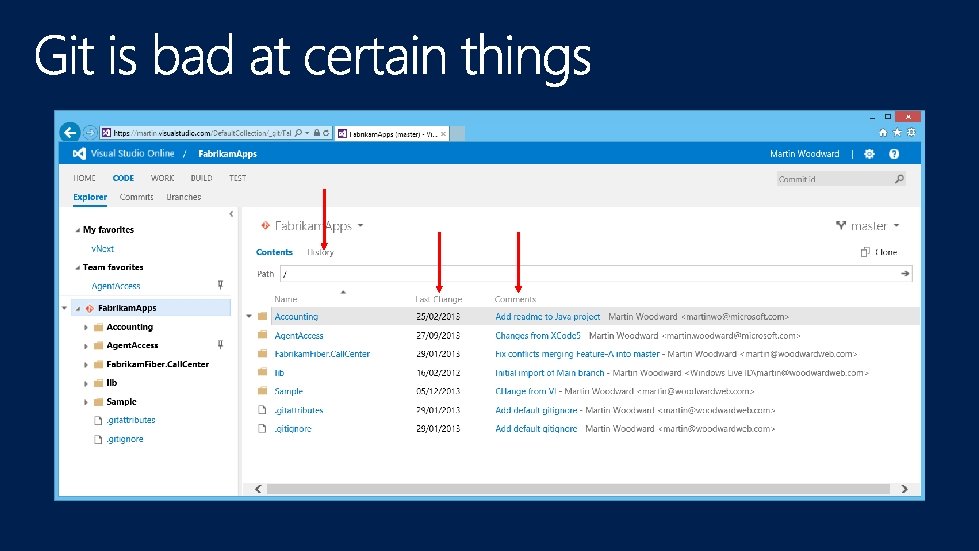Click the Visual Studio Online logo
This screenshot has height=551, width=979.
click(79, 154)
